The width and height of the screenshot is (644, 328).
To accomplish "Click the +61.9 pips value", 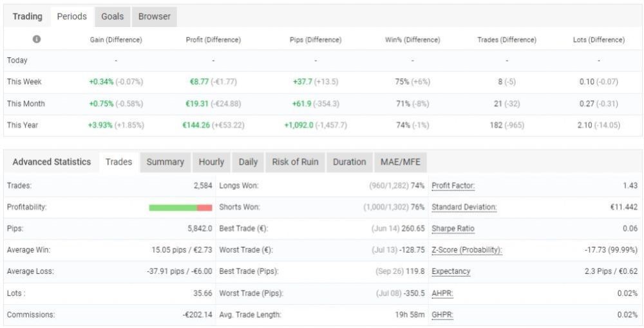I will click(301, 104).
